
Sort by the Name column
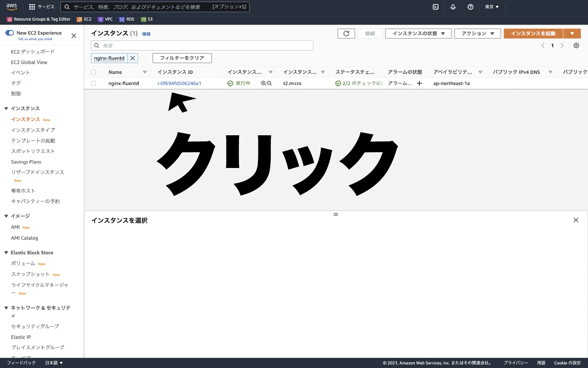point(115,72)
